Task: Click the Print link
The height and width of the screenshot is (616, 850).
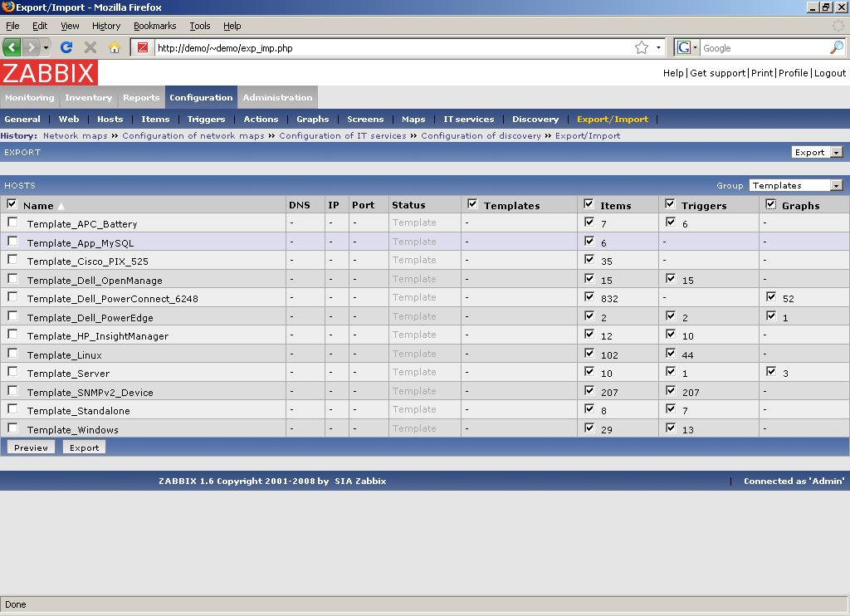Action: pos(762,73)
